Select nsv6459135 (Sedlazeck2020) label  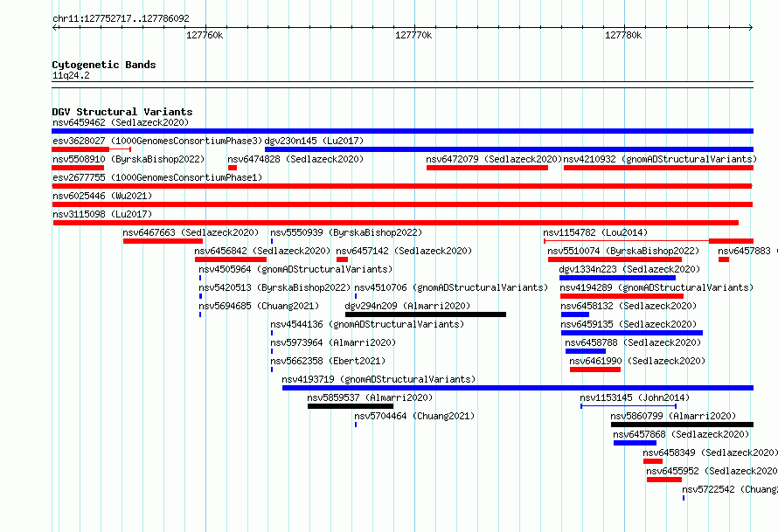pos(629,324)
